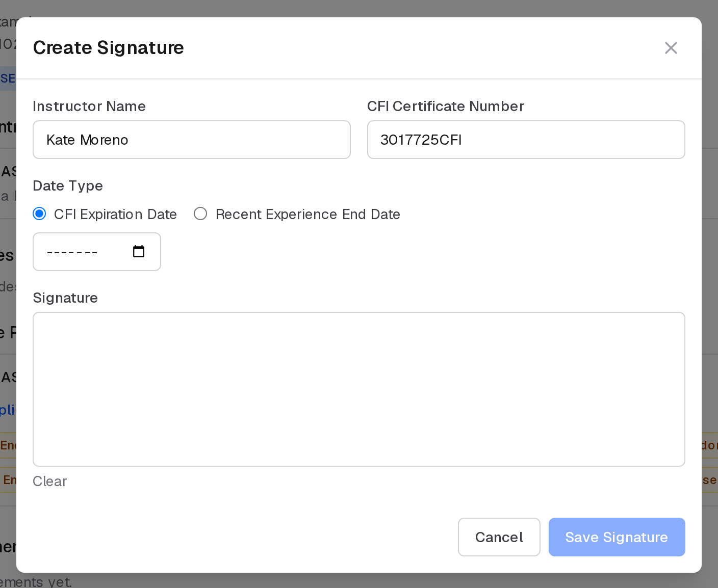Close the Create Signature dialog
The height and width of the screenshot is (588, 718).
tap(671, 48)
